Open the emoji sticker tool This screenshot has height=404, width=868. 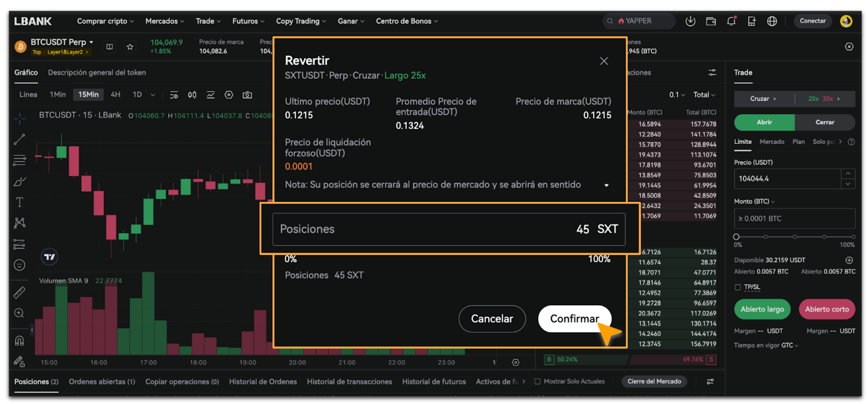(x=20, y=265)
